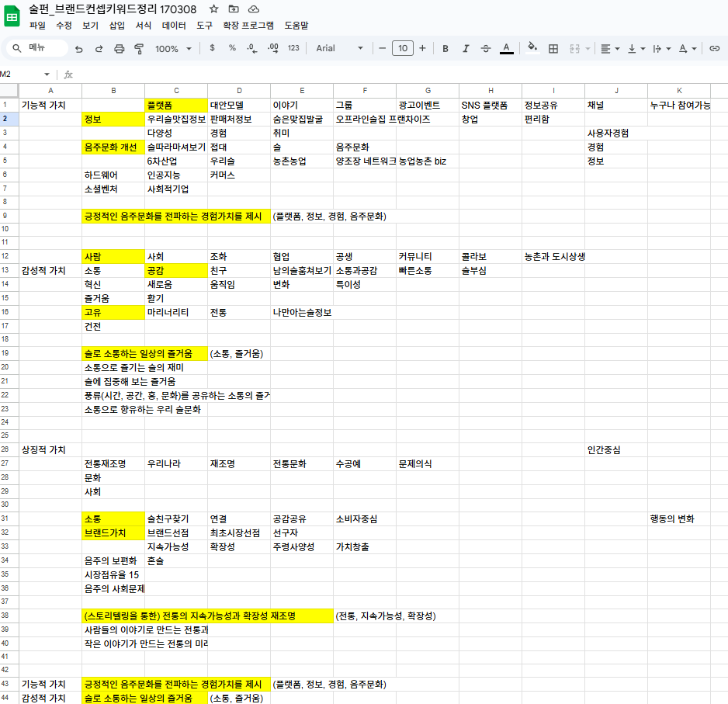Rename the document title
The width and height of the screenshot is (728, 704).
[x=113, y=9]
